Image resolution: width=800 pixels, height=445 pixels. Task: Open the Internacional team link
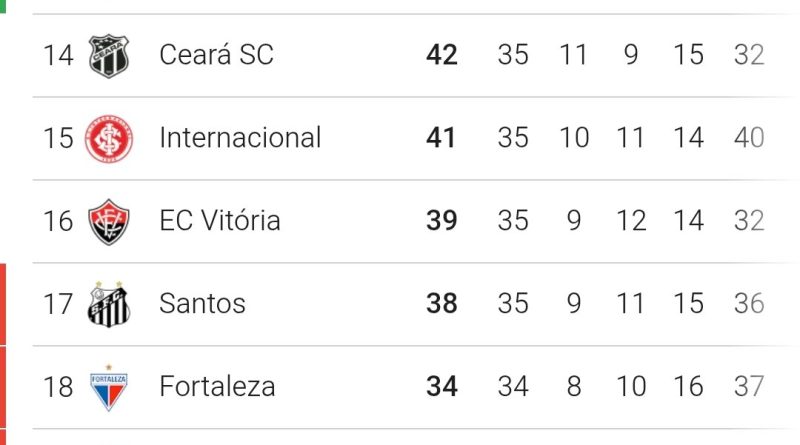click(240, 138)
